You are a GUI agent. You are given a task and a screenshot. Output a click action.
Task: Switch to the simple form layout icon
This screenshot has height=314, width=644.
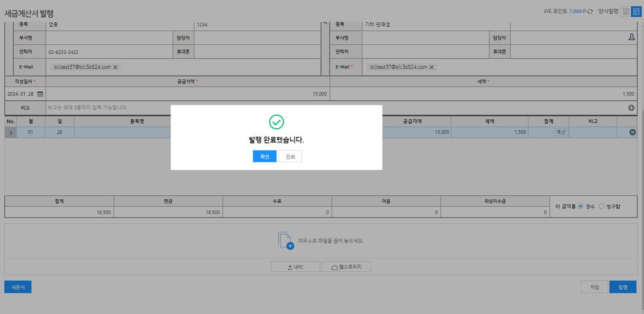(x=626, y=12)
